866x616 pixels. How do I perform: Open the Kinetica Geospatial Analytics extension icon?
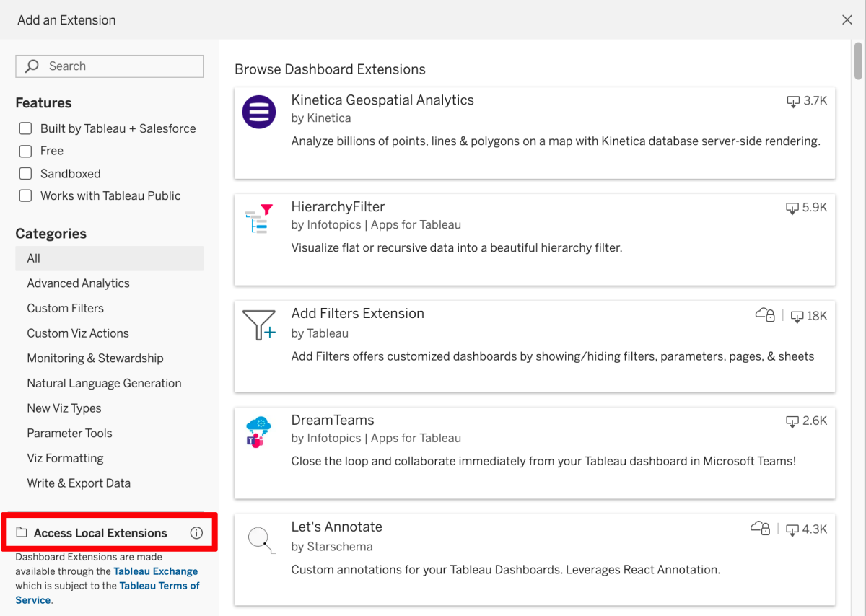pos(259,112)
